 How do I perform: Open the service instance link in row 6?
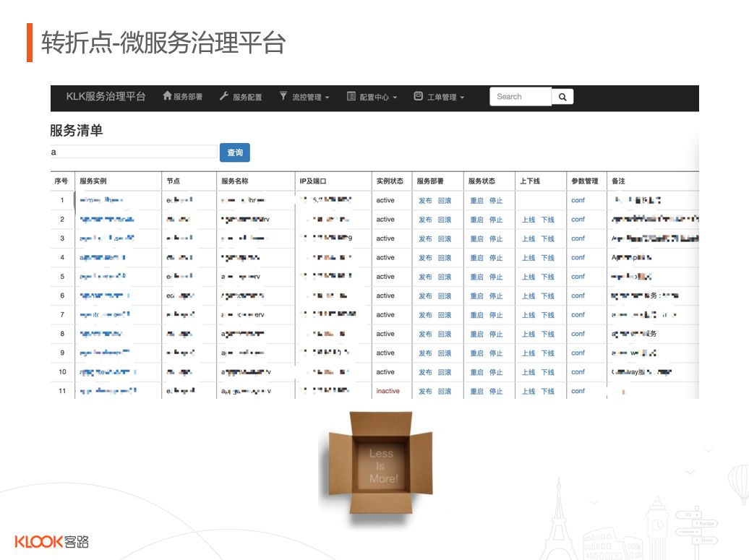click(105, 296)
